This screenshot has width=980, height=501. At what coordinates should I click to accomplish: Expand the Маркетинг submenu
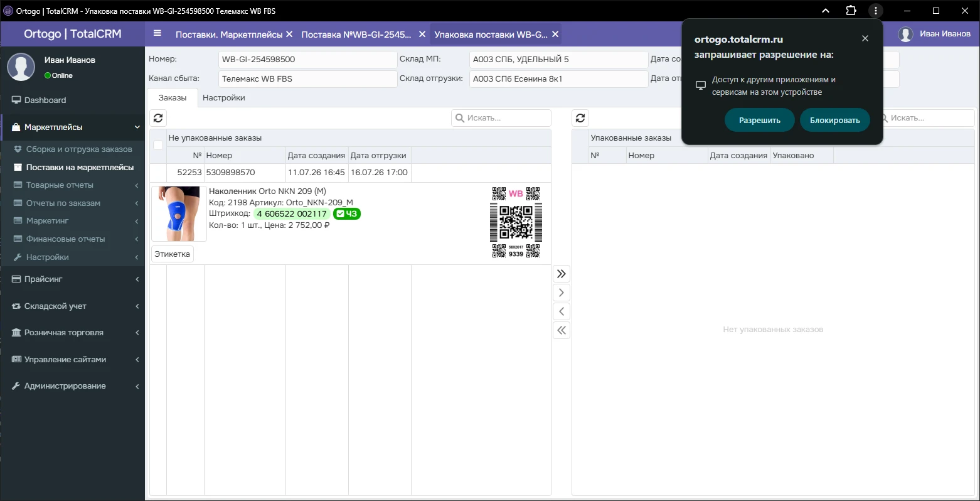[x=137, y=221]
